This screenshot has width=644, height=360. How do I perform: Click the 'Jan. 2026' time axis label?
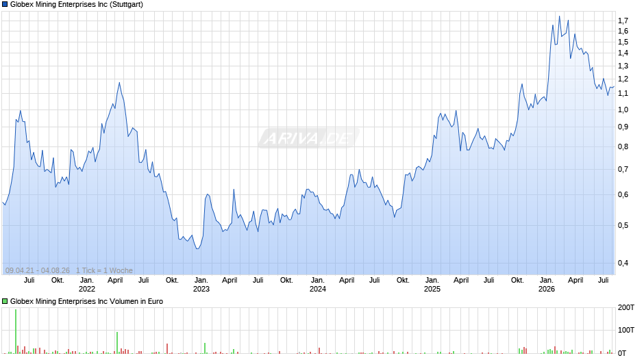pos(546,285)
